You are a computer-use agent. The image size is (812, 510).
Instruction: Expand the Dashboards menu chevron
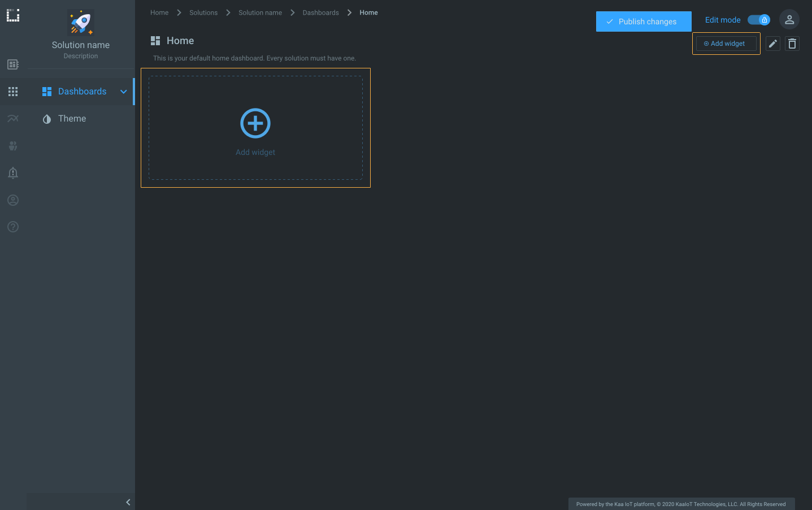(x=124, y=92)
